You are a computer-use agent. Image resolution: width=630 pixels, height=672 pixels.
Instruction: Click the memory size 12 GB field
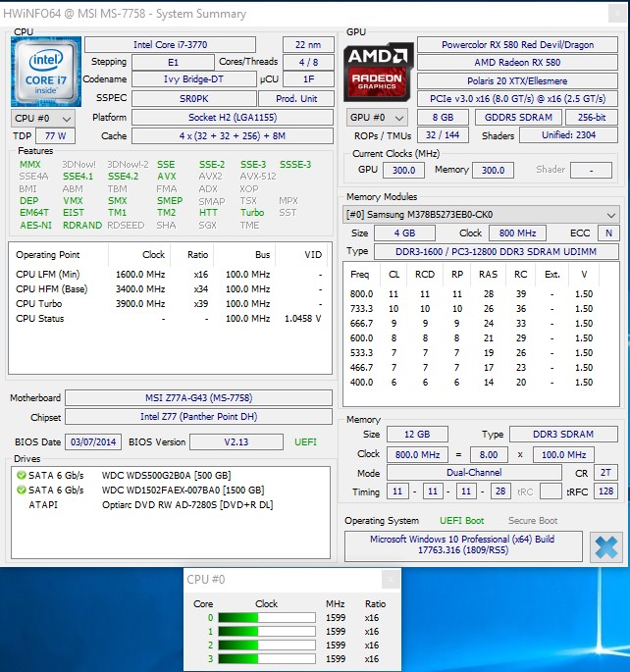point(417,435)
